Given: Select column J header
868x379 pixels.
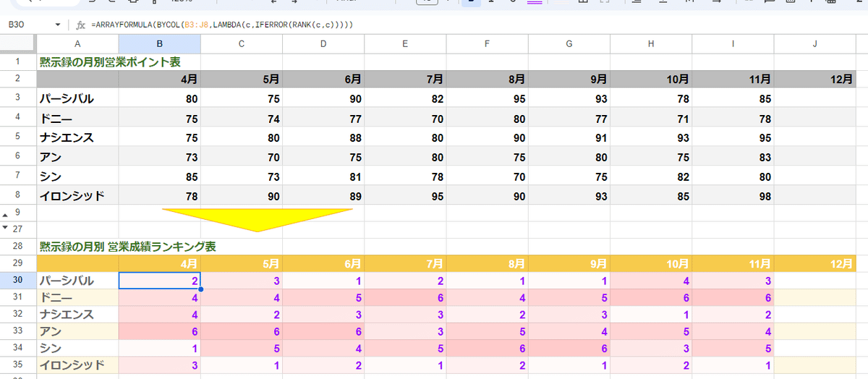Looking at the screenshot, I should pos(815,44).
